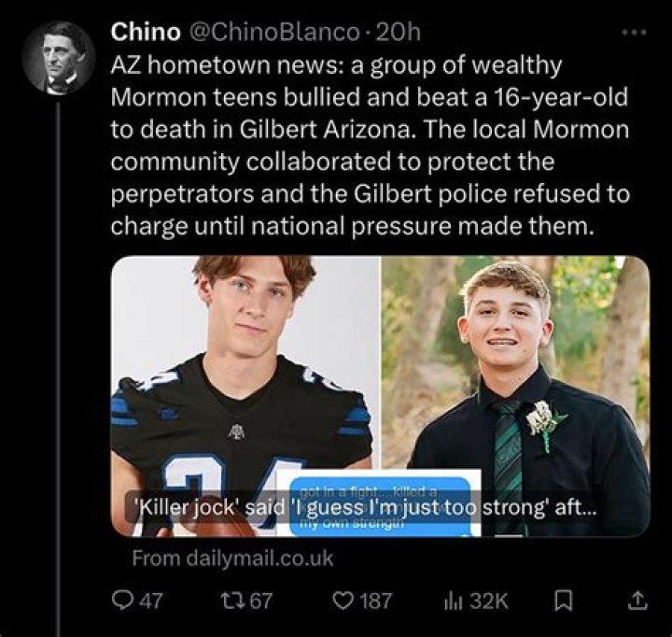Click the display name Chino
This screenshot has width=672, height=637.
pos(145,32)
